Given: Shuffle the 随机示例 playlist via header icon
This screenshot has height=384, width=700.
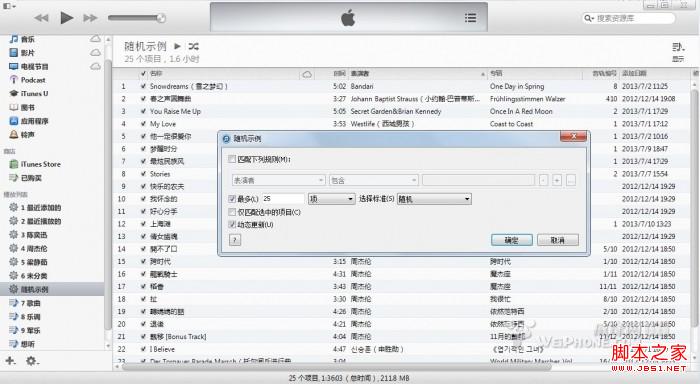Looking at the screenshot, I should click(x=193, y=46).
